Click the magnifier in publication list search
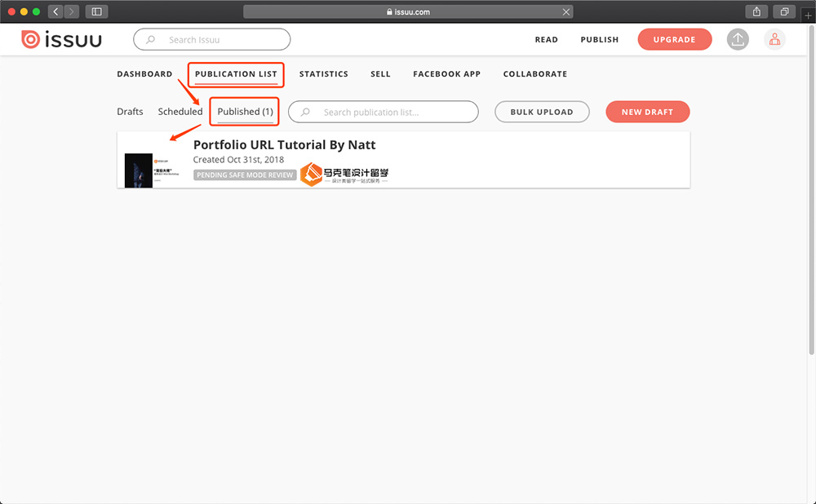 tap(305, 112)
